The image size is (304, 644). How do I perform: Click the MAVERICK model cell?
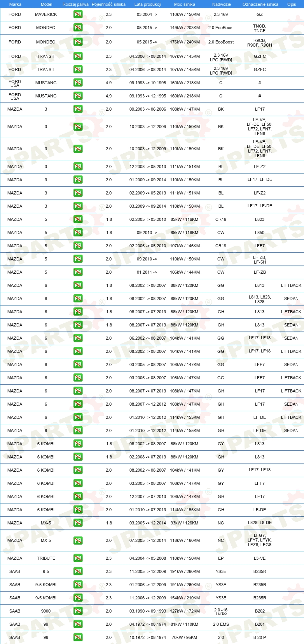(x=46, y=14)
